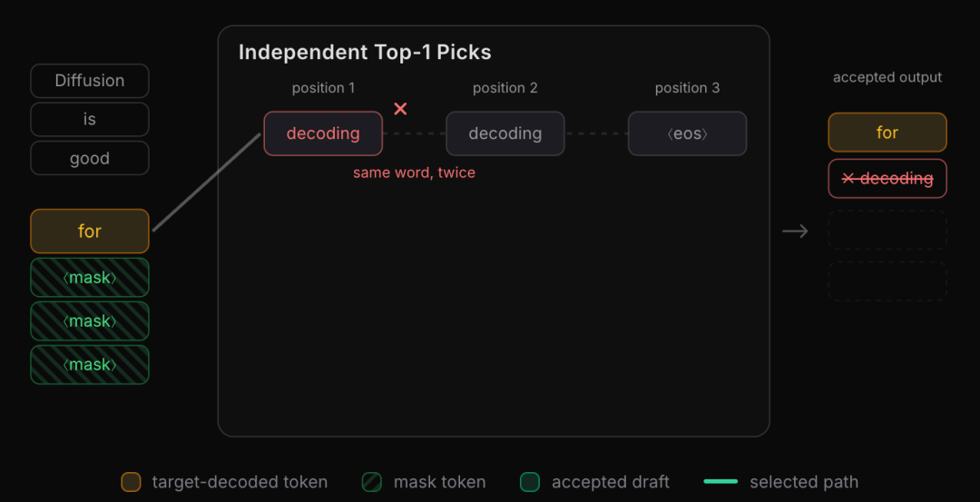Viewport: 980px width, 502px height.
Task: Click the eos token at position 3
Action: (688, 133)
